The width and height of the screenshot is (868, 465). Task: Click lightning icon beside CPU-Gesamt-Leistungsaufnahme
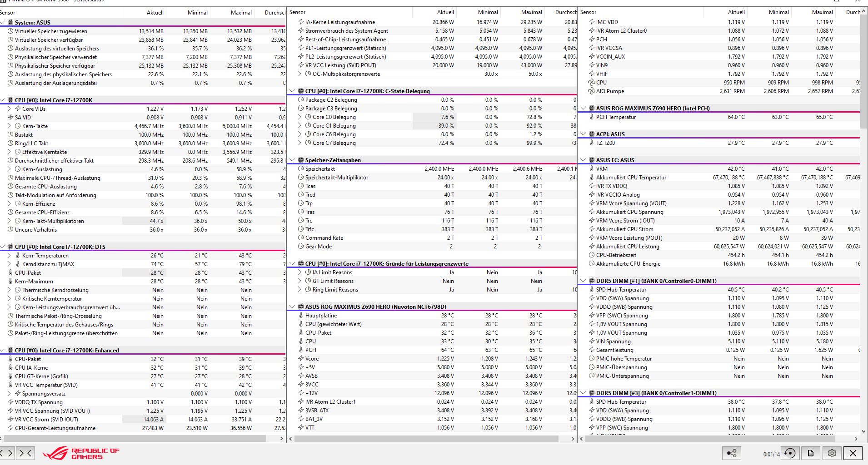(x=10, y=428)
